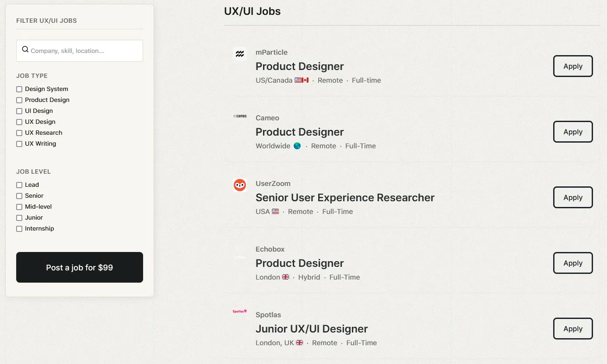607x364 pixels.
Task: Apply to Senior User Experience Researcher
Action: click(x=573, y=197)
